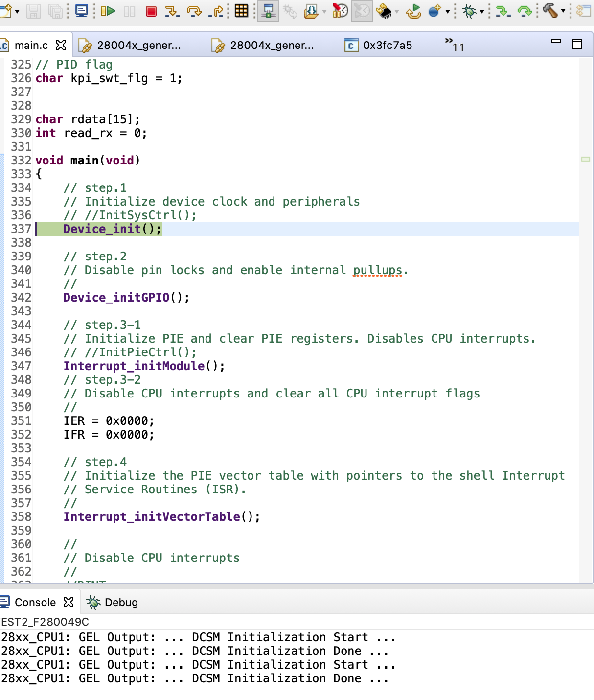Click the first DCSM Initialization Start console line
594x700 pixels.
tap(198, 637)
